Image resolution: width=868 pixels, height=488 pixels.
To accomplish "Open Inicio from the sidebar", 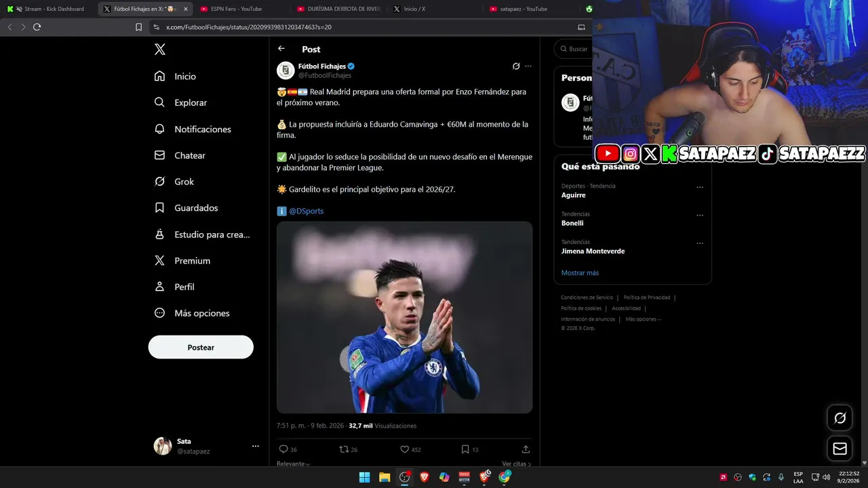I will click(x=176, y=77).
